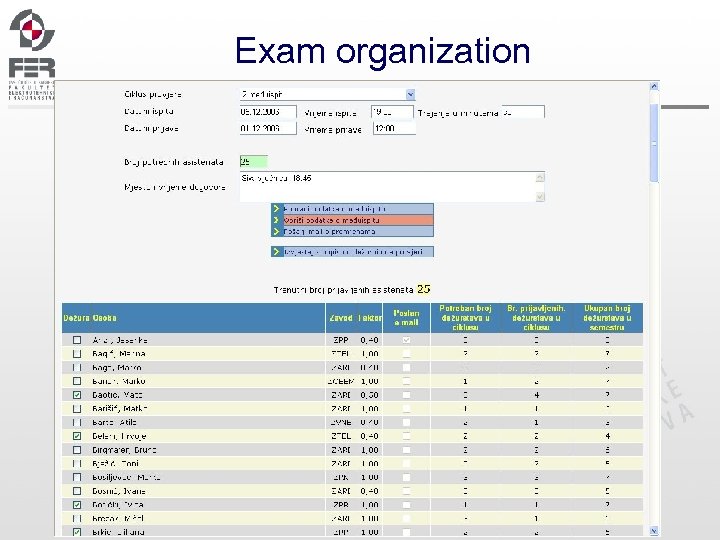Image resolution: width=720 pixels, height=540 pixels.
Task: Click the Exam organization slide title
Action: click(382, 51)
